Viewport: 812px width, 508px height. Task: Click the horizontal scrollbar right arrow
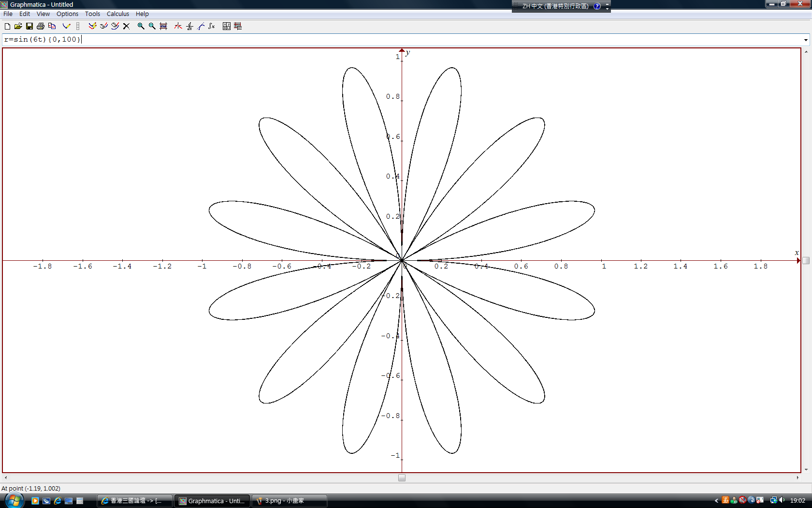pyautogui.click(x=798, y=478)
